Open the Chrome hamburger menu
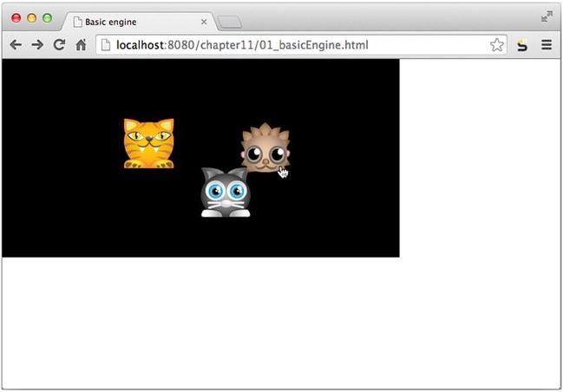Image resolution: width=564 pixels, height=392 pixels. tap(547, 45)
